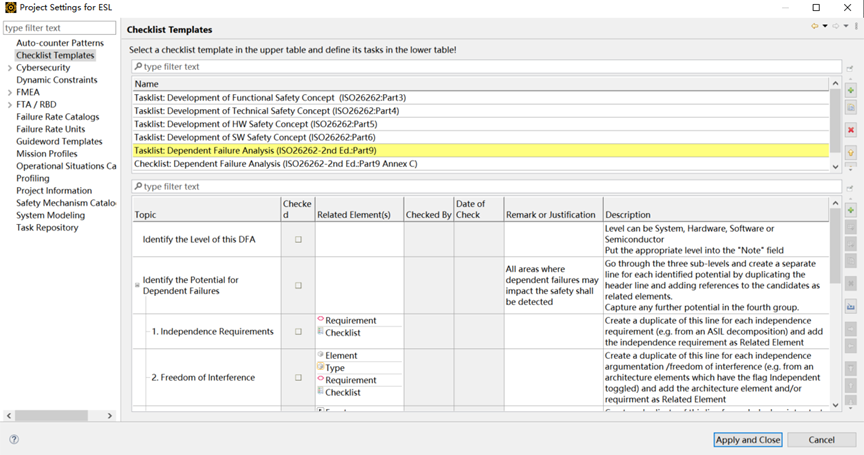
Task: Delete the selected task (grey X icon)
Action: click(851, 284)
